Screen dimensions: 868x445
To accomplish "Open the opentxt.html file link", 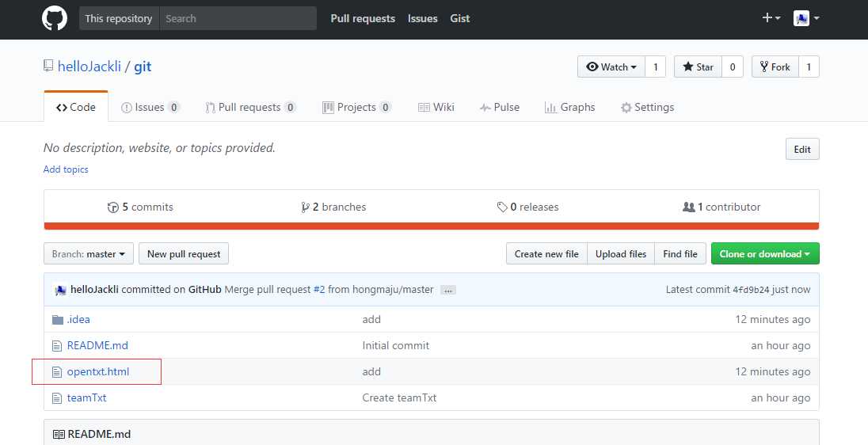I will [98, 372].
